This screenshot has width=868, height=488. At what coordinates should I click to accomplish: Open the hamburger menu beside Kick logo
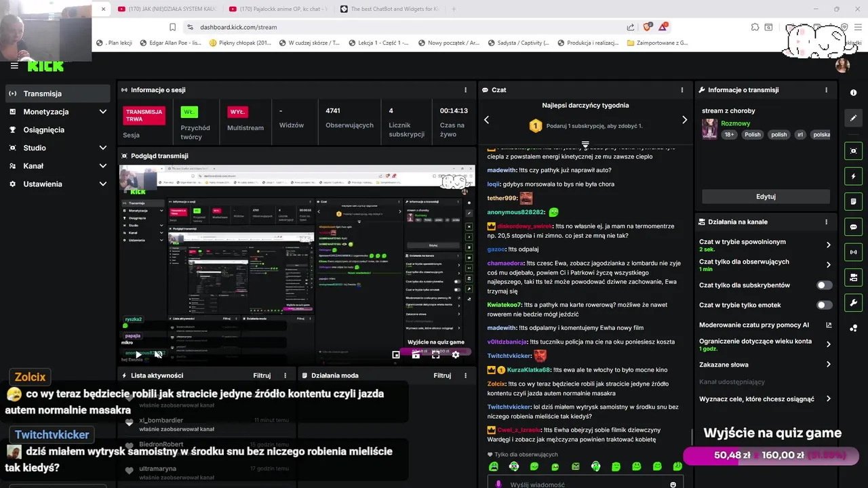click(14, 66)
